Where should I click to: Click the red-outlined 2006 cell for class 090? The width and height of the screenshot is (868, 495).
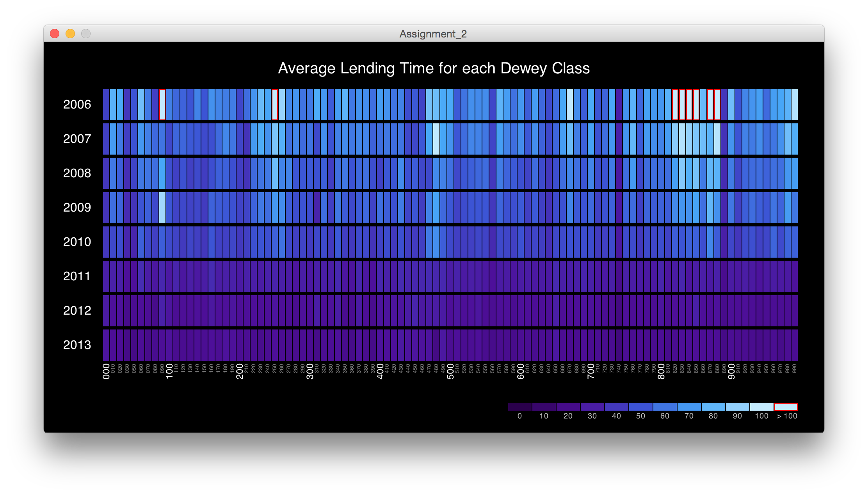coord(162,105)
